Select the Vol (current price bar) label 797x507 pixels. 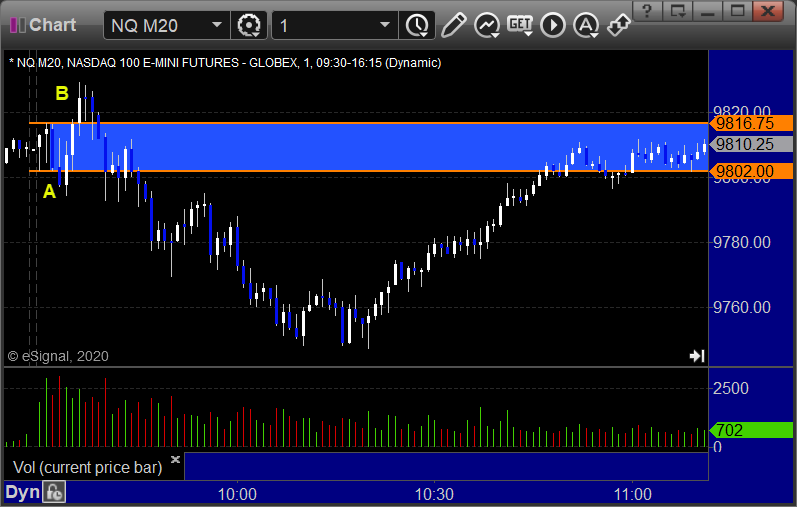87,467
